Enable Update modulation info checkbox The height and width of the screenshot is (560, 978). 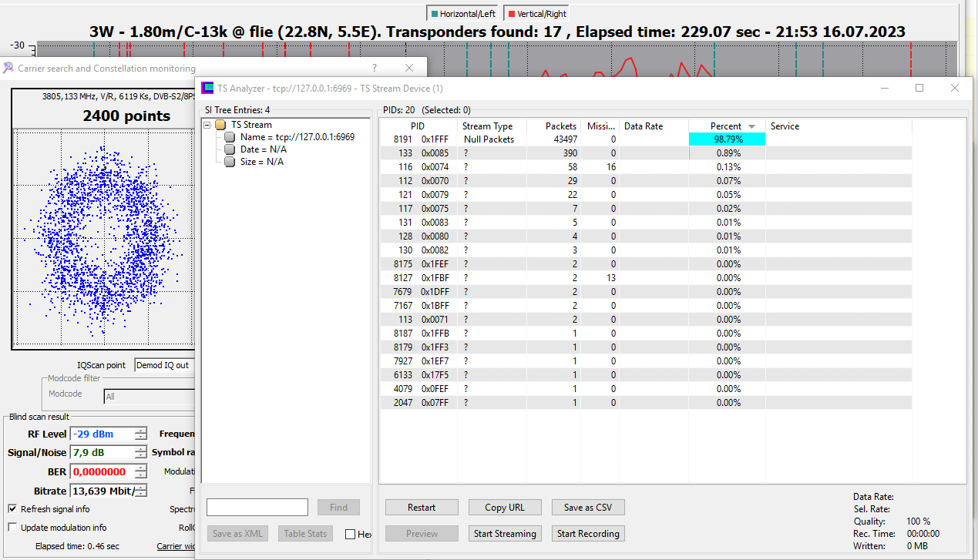tap(13, 528)
